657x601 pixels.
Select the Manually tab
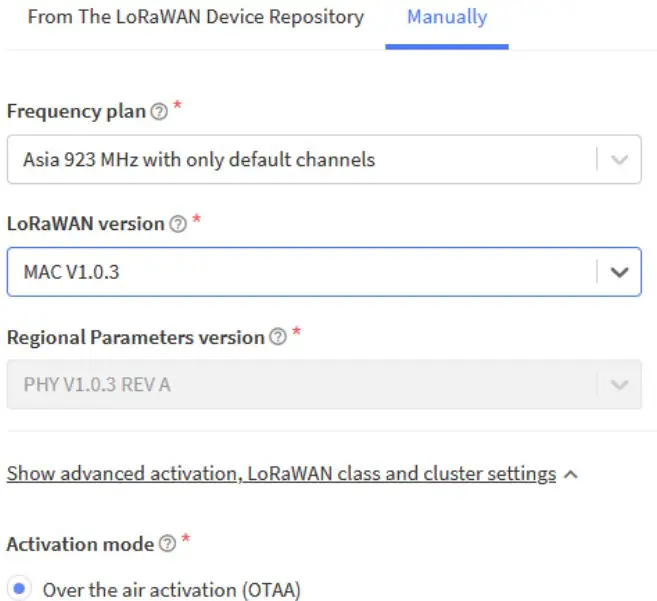pyautogui.click(x=447, y=18)
